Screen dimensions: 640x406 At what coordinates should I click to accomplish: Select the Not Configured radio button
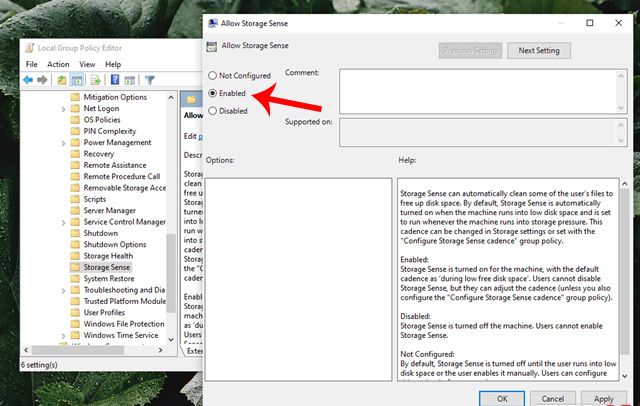[212, 75]
